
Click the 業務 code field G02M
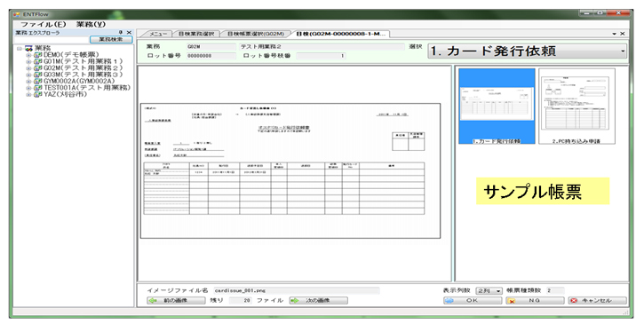pos(211,47)
